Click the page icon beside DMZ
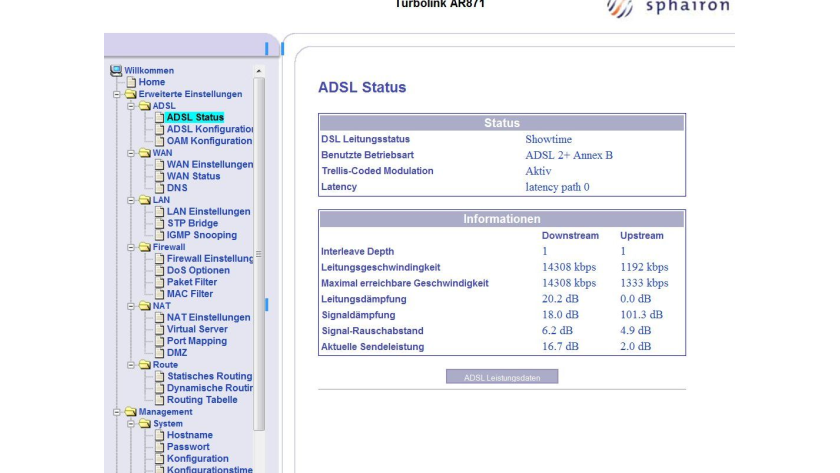 point(159,353)
